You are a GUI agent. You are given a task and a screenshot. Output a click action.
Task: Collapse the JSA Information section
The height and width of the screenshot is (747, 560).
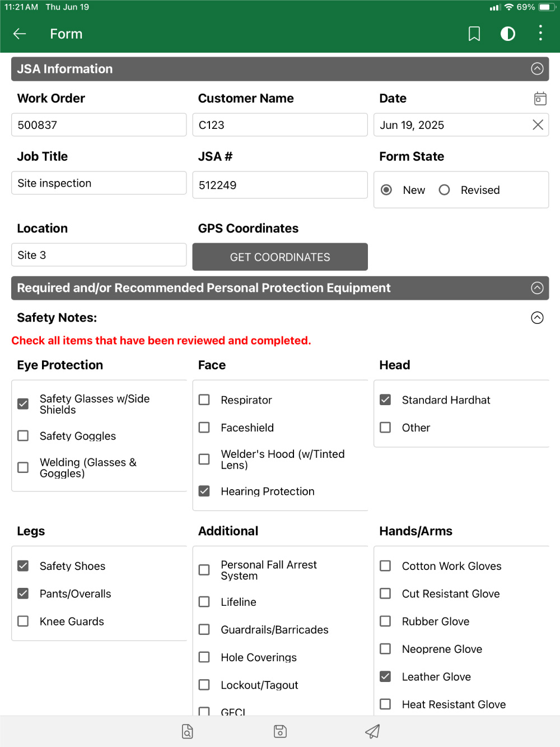(x=536, y=69)
